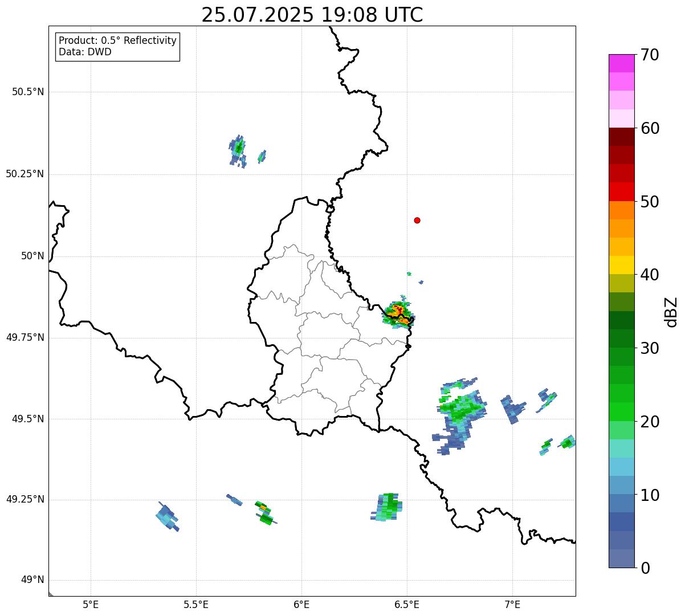Click the '49.5°N' latitude label

pyautogui.click(x=28, y=419)
